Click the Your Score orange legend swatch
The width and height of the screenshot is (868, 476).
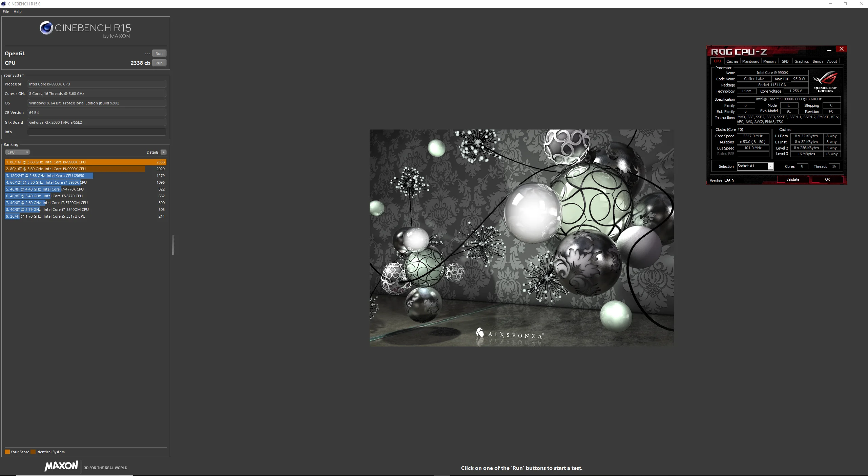click(x=7, y=452)
